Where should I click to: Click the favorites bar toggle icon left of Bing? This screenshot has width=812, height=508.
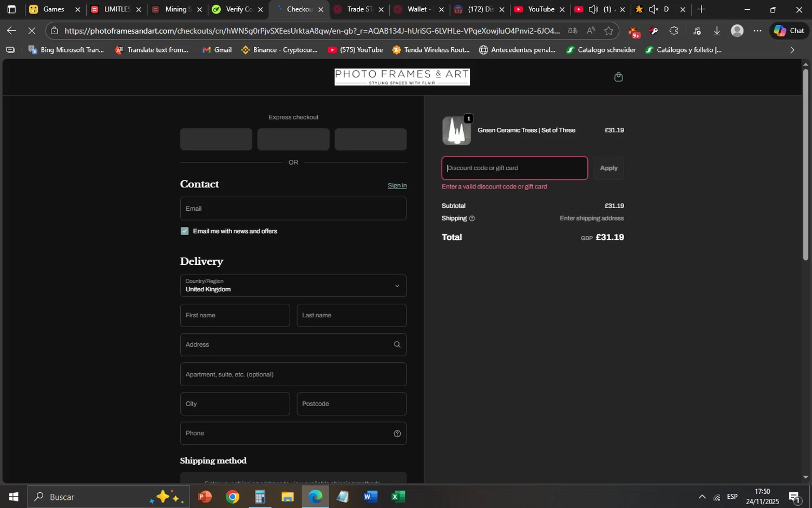(x=10, y=50)
